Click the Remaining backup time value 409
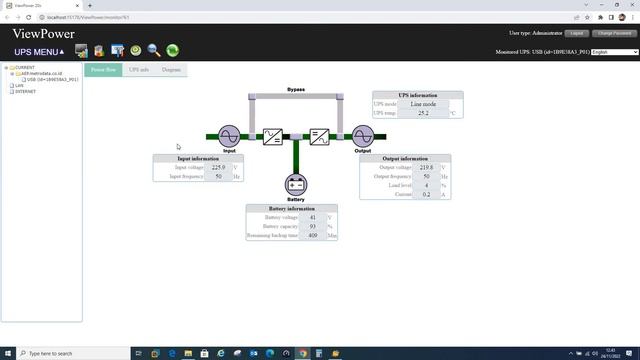This screenshot has width=640, height=360. (313, 236)
